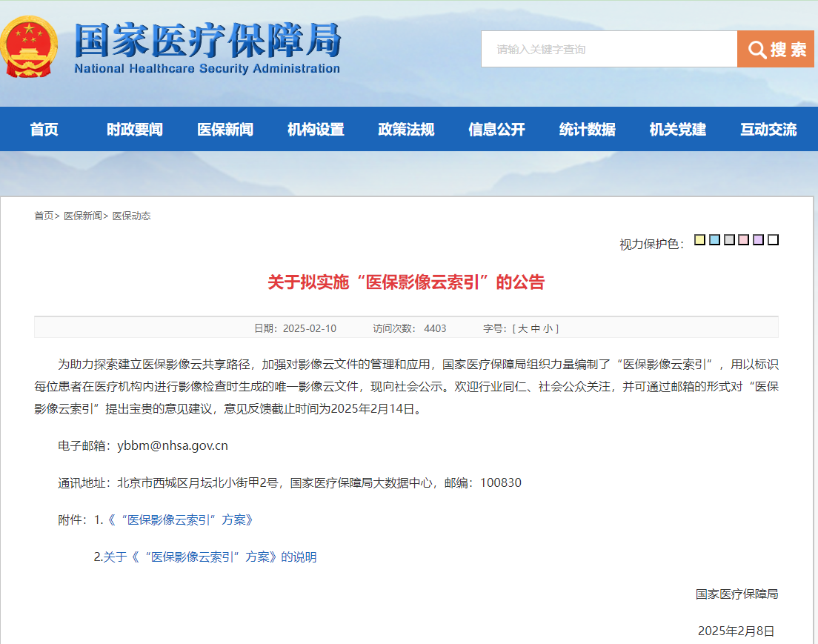This screenshot has height=644, width=818.
Task: Open the 机构设置 navigation item
Action: point(316,130)
